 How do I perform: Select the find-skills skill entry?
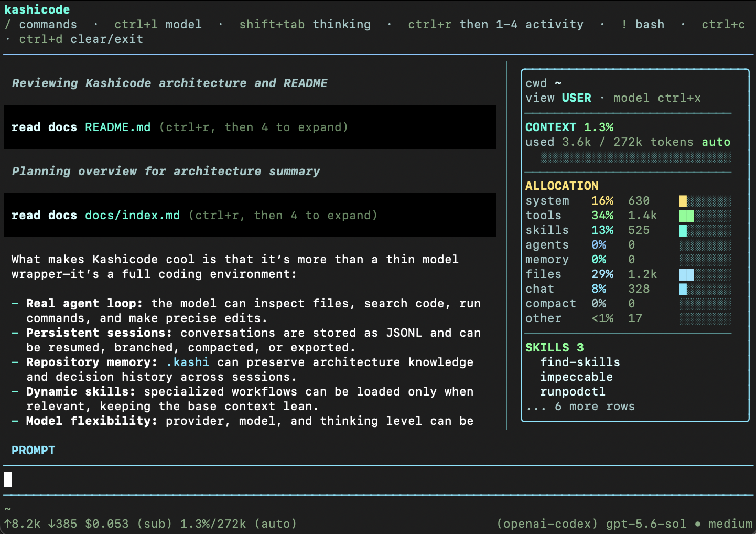point(580,362)
